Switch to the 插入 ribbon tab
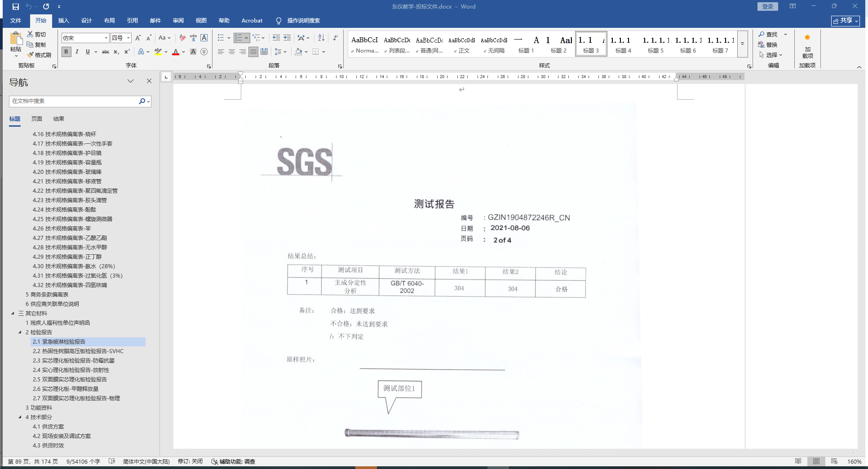868x469 pixels. pos(64,21)
